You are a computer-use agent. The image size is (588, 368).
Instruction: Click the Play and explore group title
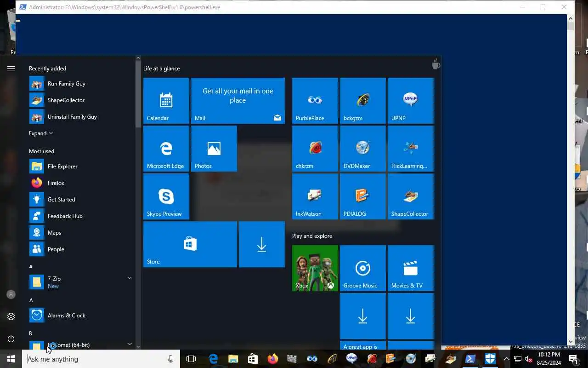click(312, 236)
